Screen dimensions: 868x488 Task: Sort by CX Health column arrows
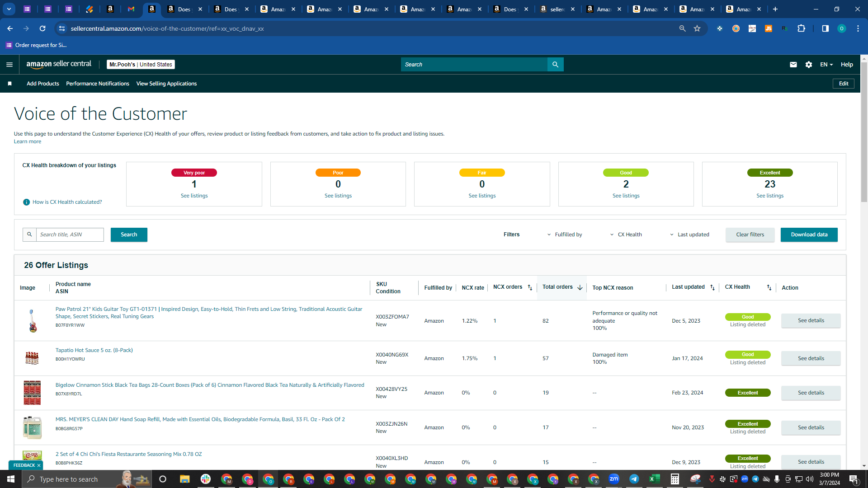point(769,287)
